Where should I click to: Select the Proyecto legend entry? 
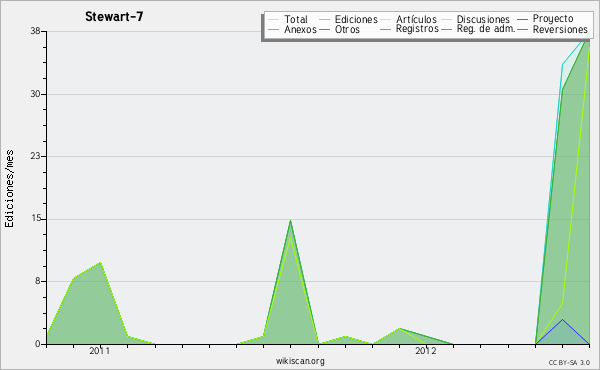click(545, 19)
